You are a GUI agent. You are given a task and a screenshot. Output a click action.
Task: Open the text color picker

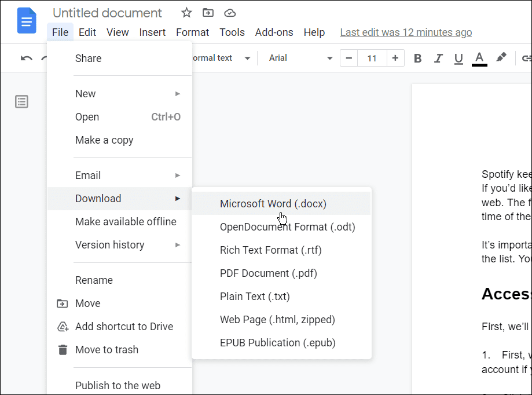(x=479, y=58)
